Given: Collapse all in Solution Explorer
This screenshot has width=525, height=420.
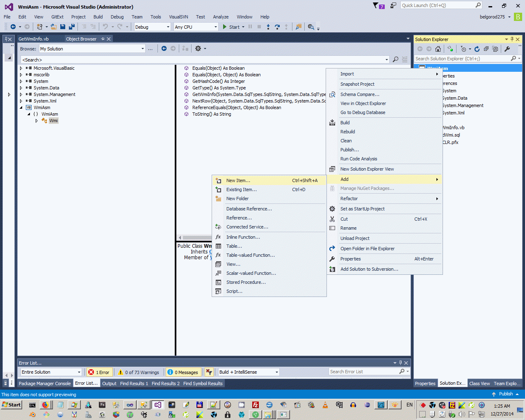Looking at the screenshot, I should tap(486, 49).
